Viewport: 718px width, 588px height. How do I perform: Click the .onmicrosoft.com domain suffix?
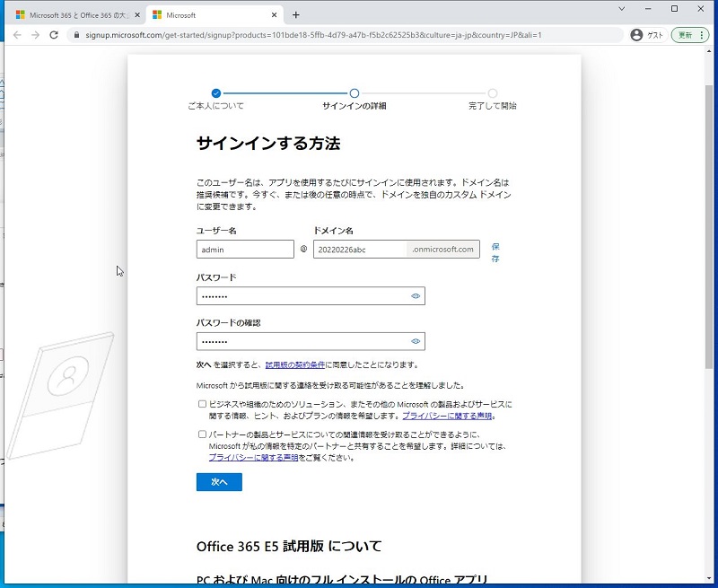[x=442, y=250]
